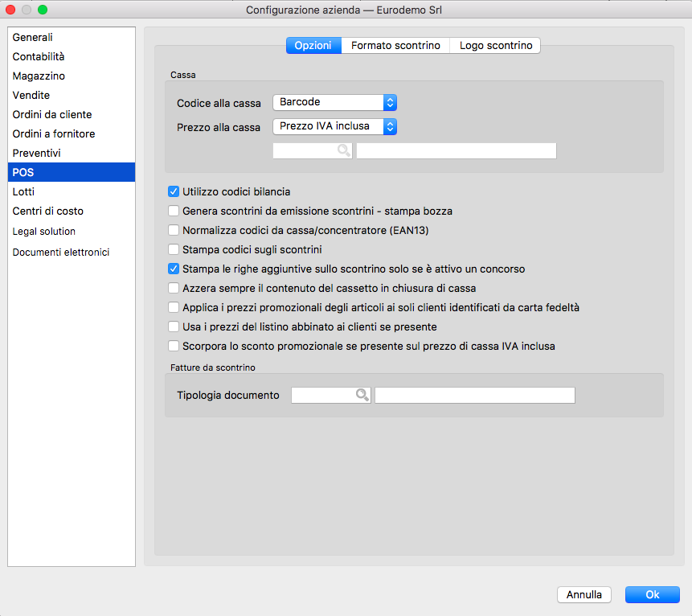Open the Codice alla cassa dropdown

[334, 102]
